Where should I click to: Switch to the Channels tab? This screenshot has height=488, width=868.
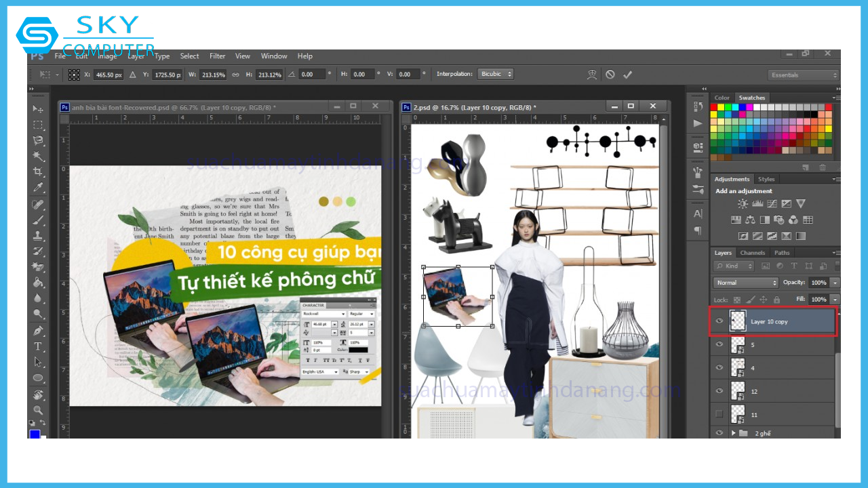point(752,253)
